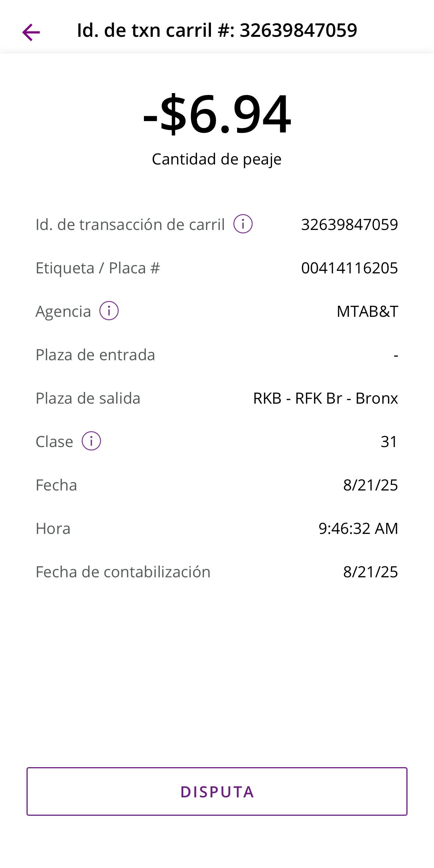Screen dimensions: 434x868
Task: Click the Etiqueta / Placa # label
Action: point(98,268)
